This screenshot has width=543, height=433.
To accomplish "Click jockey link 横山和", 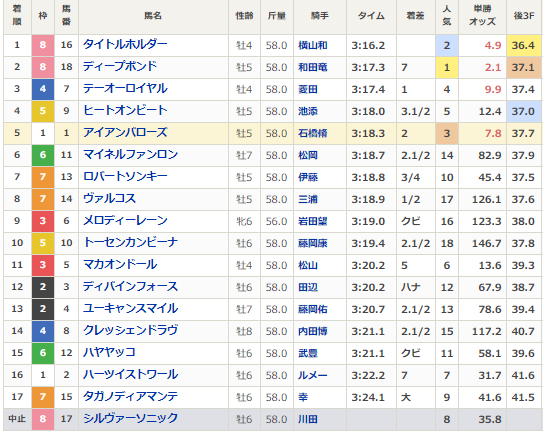I will pos(313,45).
